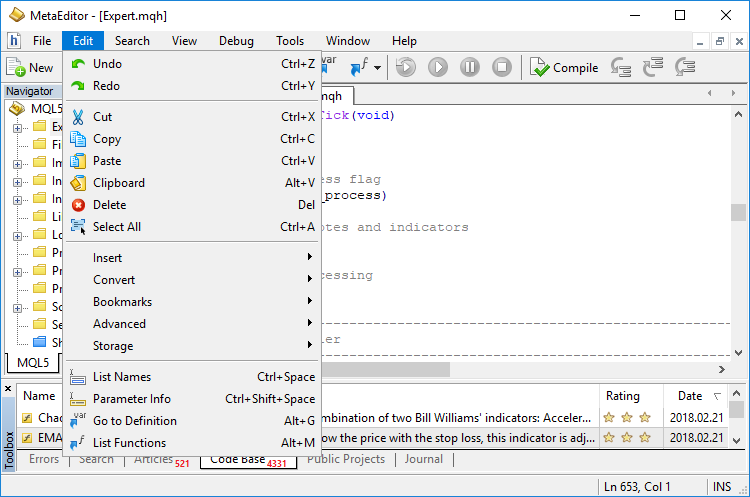Start debugging with the play button
The height and width of the screenshot is (497, 750).
click(438, 67)
